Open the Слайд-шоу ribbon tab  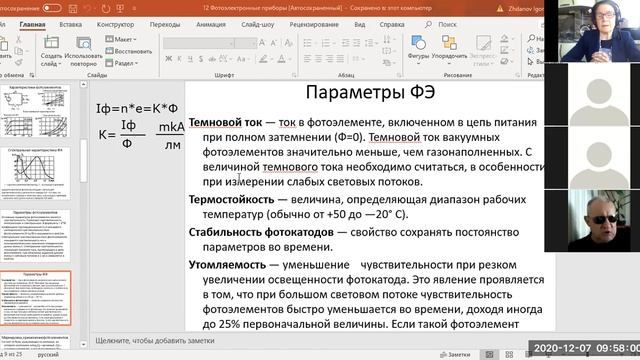(258, 24)
